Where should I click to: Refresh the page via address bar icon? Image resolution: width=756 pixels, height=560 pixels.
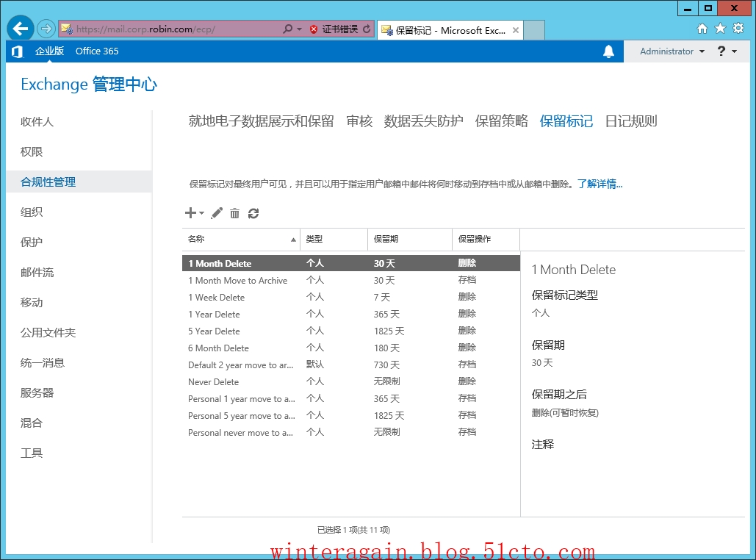[x=367, y=29]
